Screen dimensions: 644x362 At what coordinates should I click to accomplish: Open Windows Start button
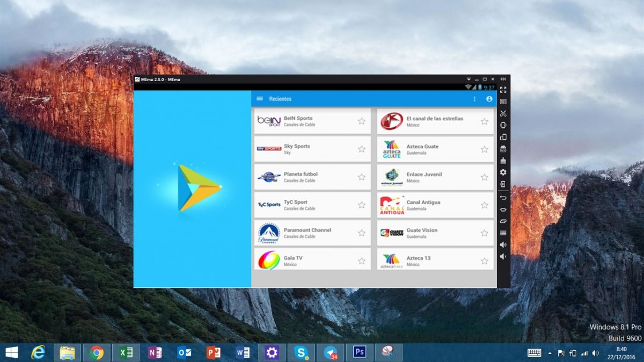pos(11,352)
